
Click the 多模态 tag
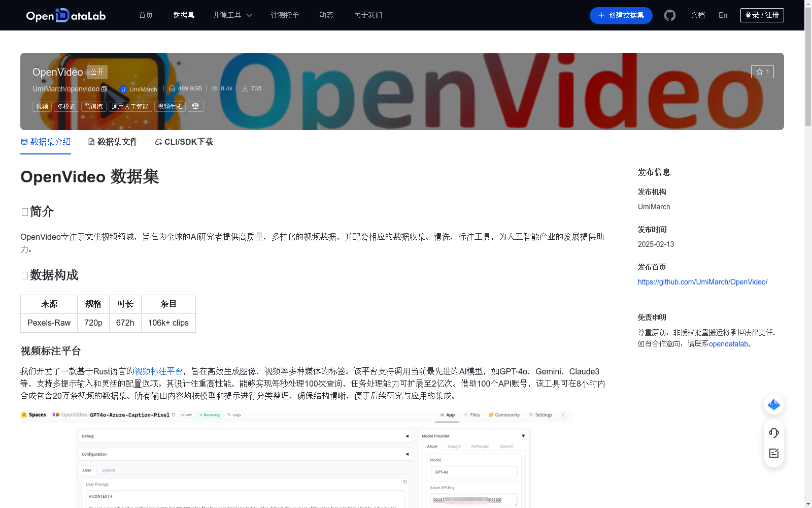66,107
